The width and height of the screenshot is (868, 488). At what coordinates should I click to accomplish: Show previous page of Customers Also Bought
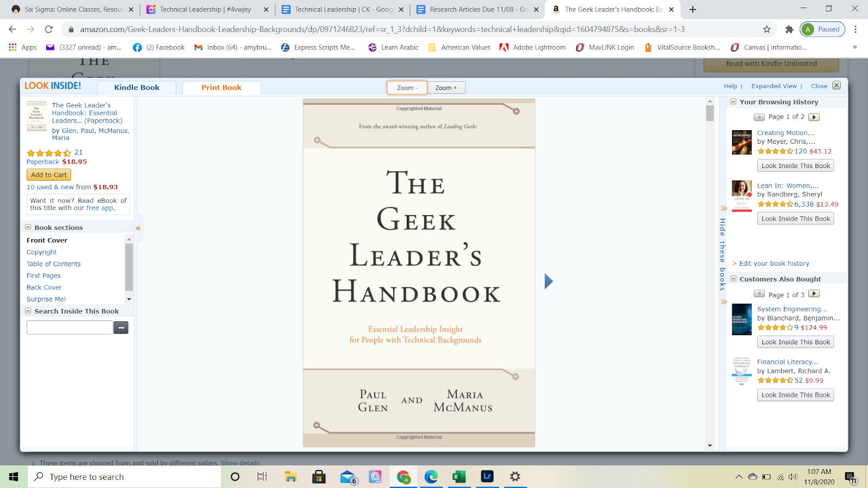(759, 294)
